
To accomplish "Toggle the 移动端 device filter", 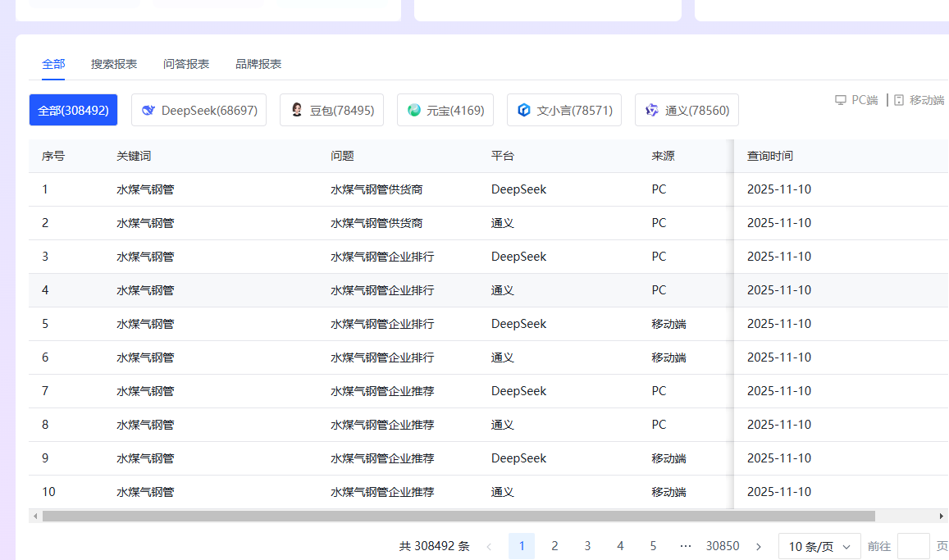I will [x=919, y=99].
